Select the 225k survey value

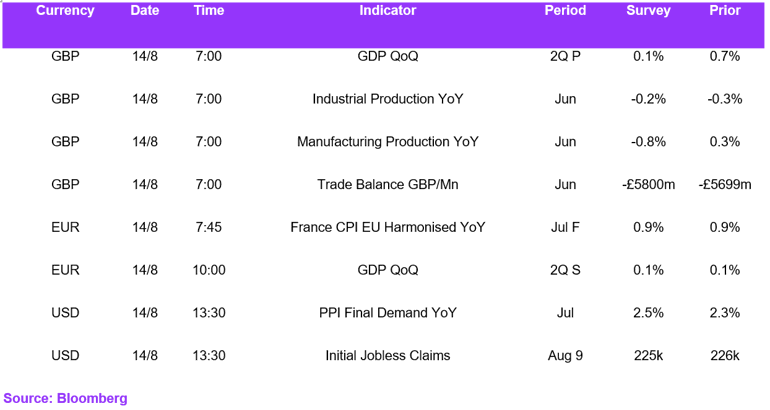click(x=648, y=355)
